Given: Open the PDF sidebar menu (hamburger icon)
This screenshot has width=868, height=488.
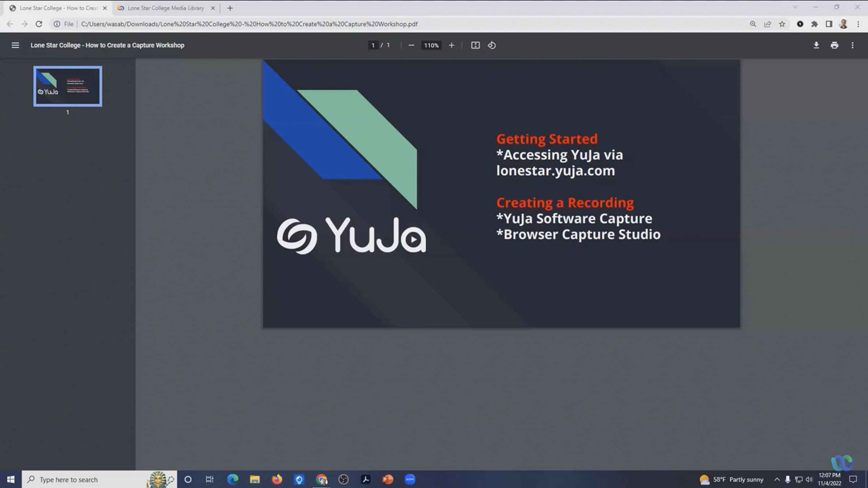Looking at the screenshot, I should coord(15,45).
